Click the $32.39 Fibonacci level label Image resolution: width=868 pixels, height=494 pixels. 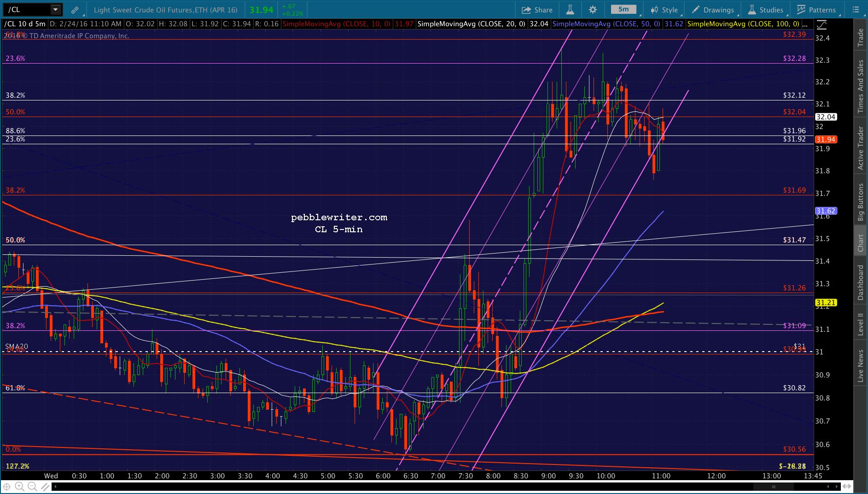(x=794, y=35)
